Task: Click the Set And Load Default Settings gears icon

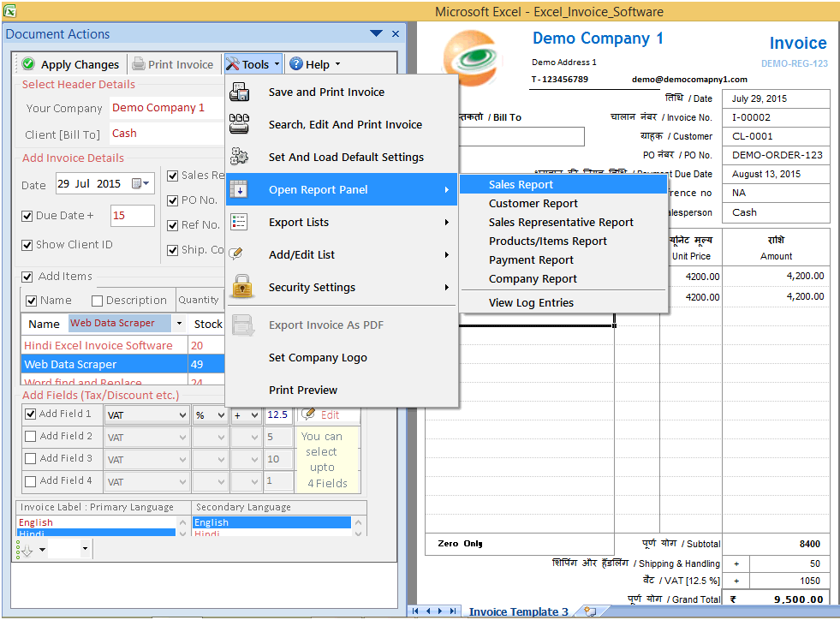Action: tap(238, 156)
